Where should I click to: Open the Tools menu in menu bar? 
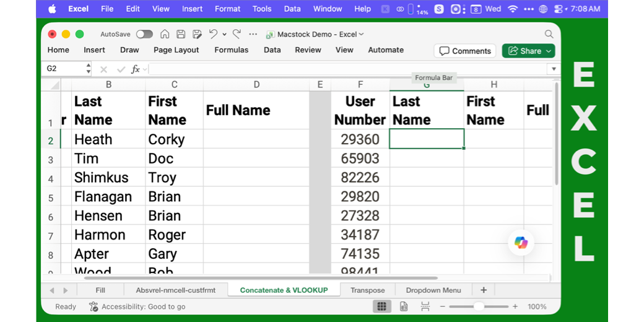pyautogui.click(x=262, y=9)
